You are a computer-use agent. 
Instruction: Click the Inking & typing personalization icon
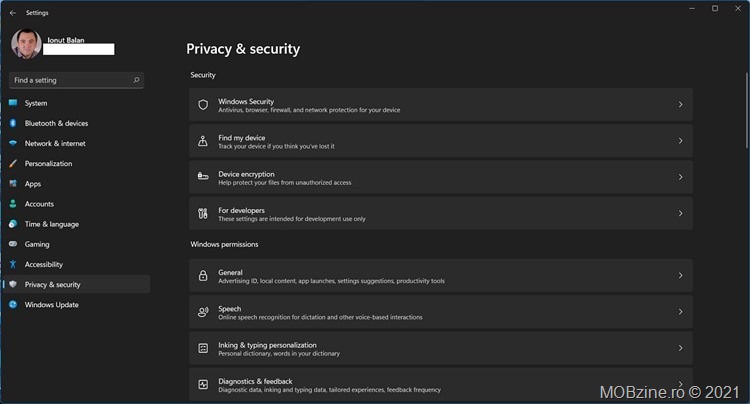(x=203, y=348)
